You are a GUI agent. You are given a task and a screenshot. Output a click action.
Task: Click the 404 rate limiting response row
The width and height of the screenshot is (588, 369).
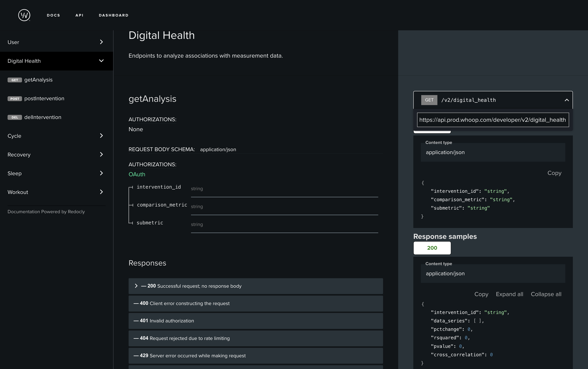click(256, 338)
